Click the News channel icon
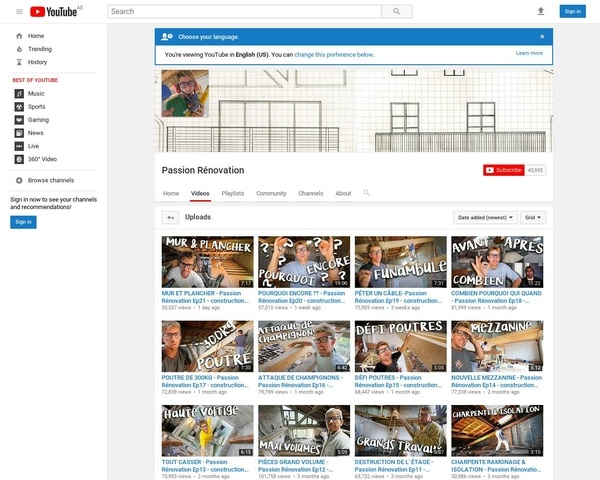The width and height of the screenshot is (600, 480). click(x=19, y=133)
